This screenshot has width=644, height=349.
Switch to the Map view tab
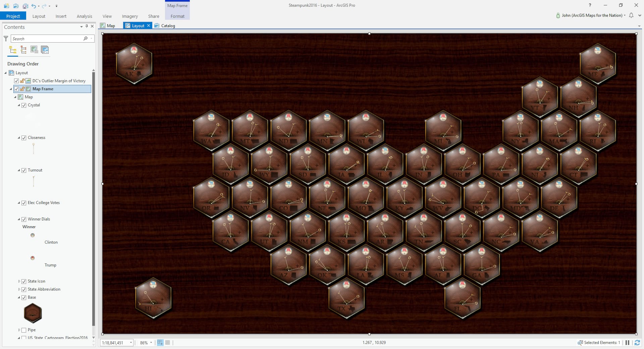(x=108, y=26)
